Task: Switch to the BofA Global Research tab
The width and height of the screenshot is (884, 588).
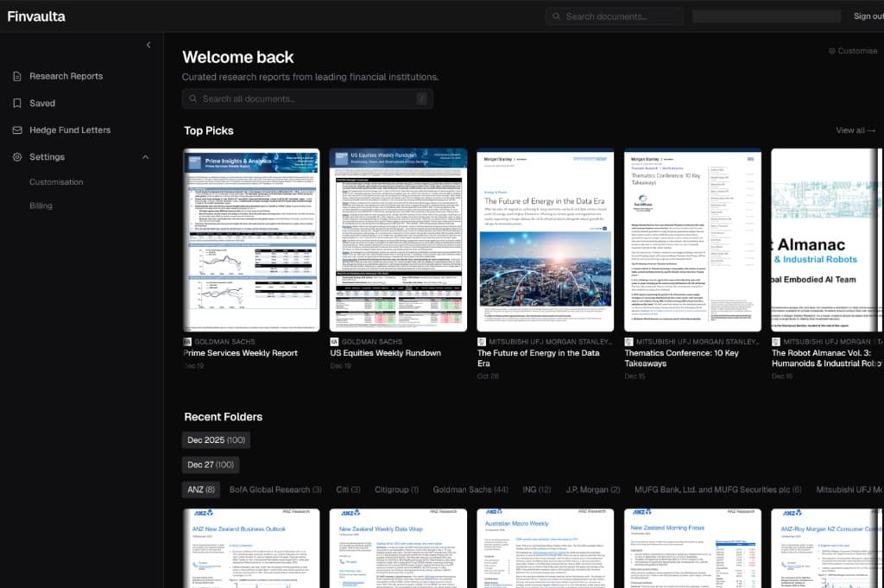Action: tap(275, 490)
